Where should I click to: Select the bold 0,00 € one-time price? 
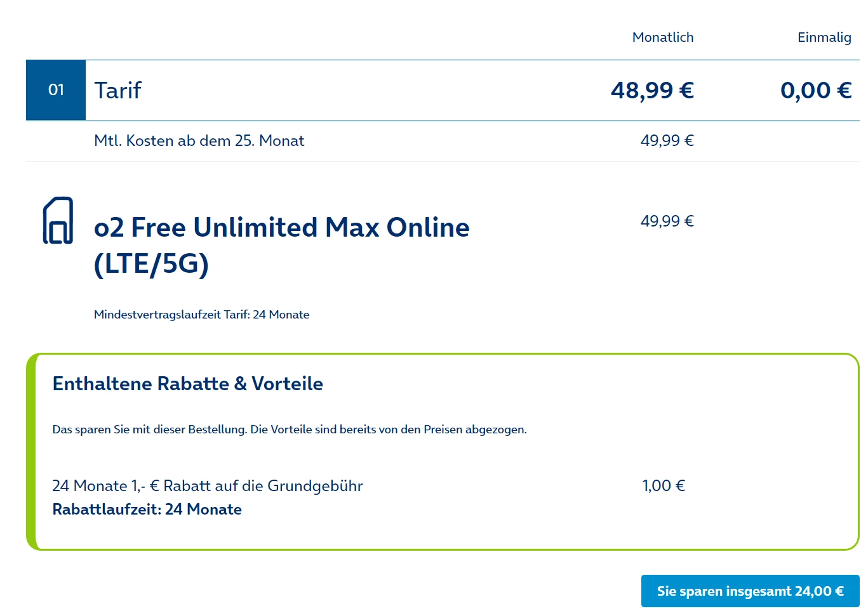(x=815, y=90)
